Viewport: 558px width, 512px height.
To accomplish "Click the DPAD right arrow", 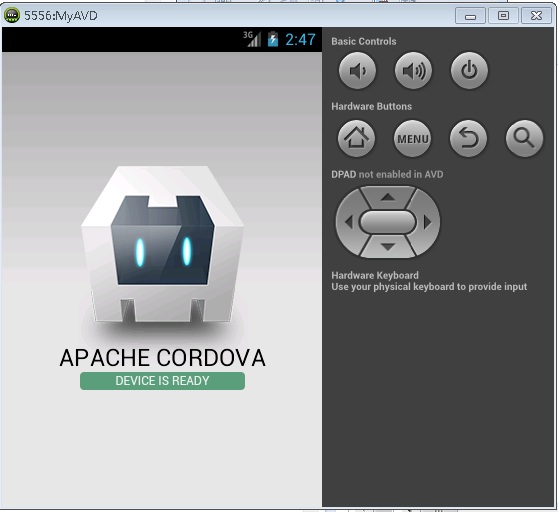I will pyautogui.click(x=428, y=222).
